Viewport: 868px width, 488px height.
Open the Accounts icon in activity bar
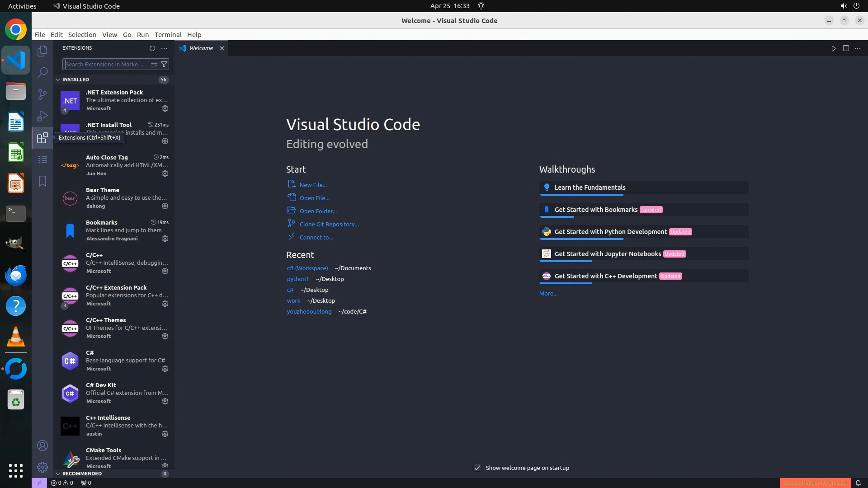click(42, 446)
